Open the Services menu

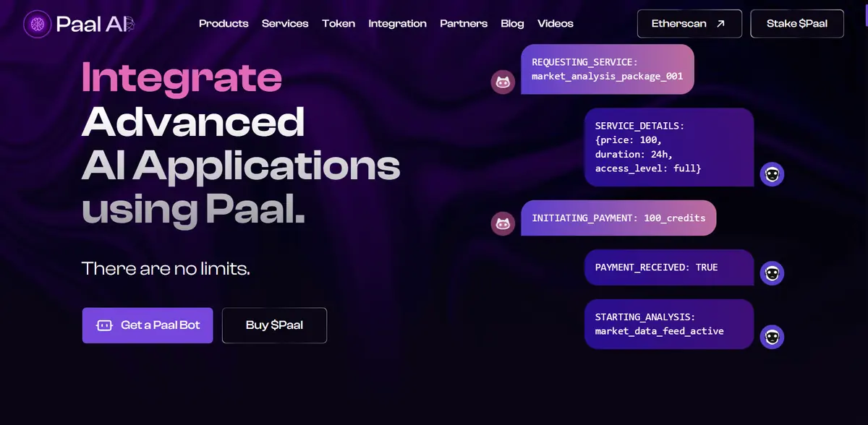pos(285,24)
